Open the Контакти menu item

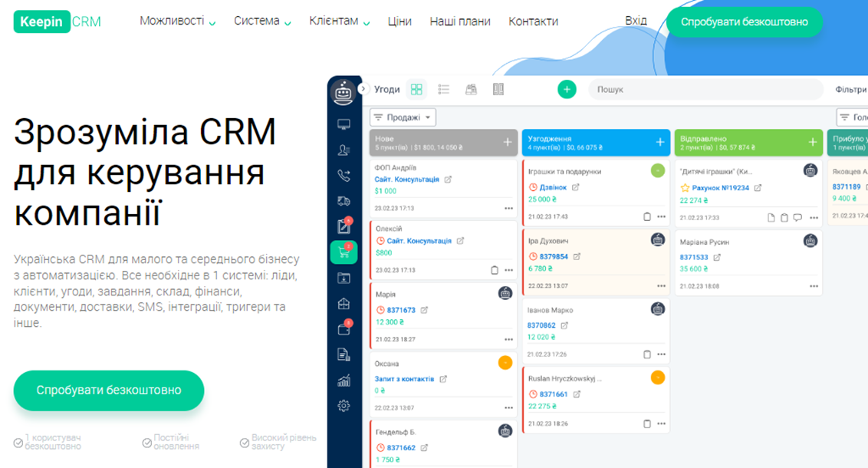click(x=533, y=21)
